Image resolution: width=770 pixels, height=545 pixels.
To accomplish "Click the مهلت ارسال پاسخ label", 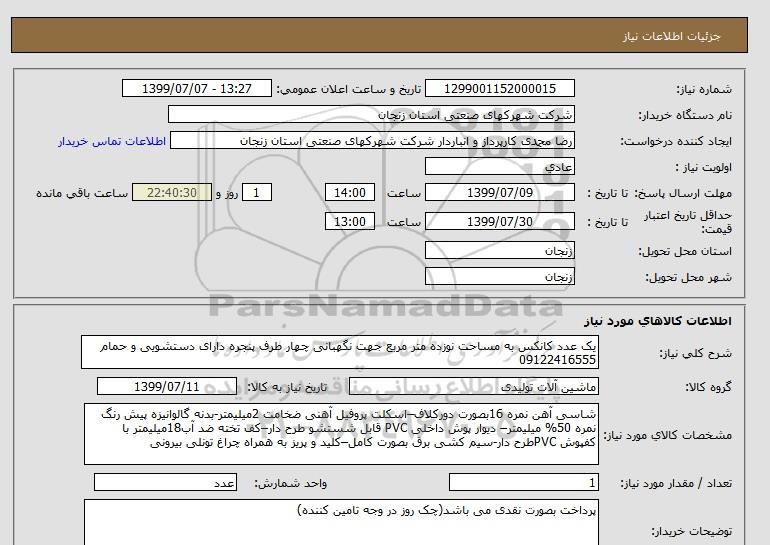I will click(x=682, y=193).
